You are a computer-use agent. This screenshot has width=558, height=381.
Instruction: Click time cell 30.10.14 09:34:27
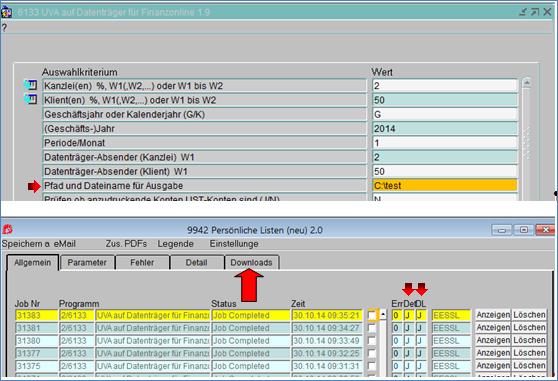(327, 328)
